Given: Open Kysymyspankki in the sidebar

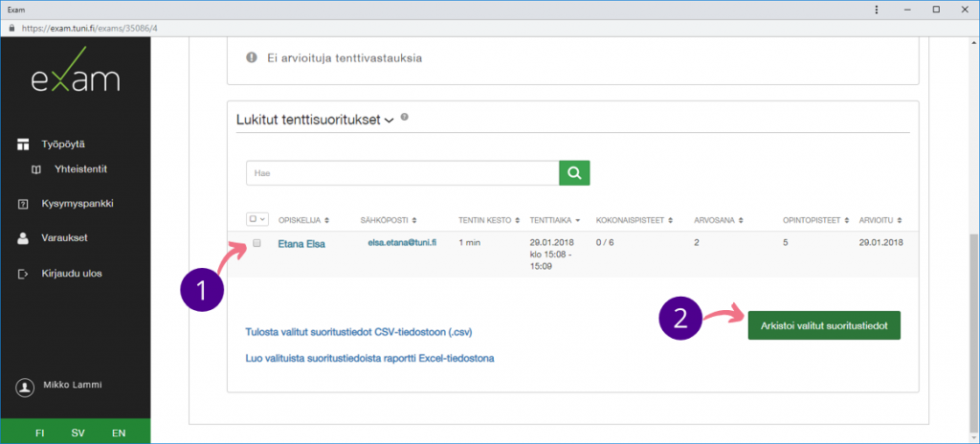Looking at the screenshot, I should point(84,204).
